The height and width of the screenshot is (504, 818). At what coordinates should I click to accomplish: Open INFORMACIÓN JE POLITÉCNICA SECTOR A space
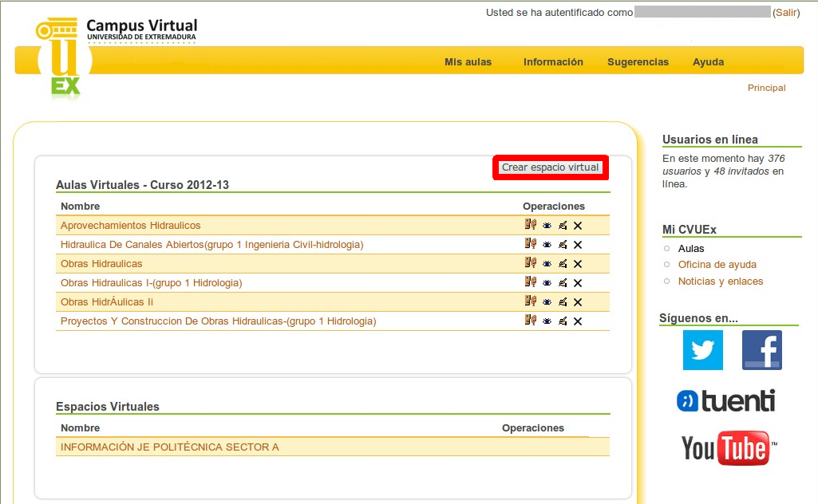tap(170, 447)
